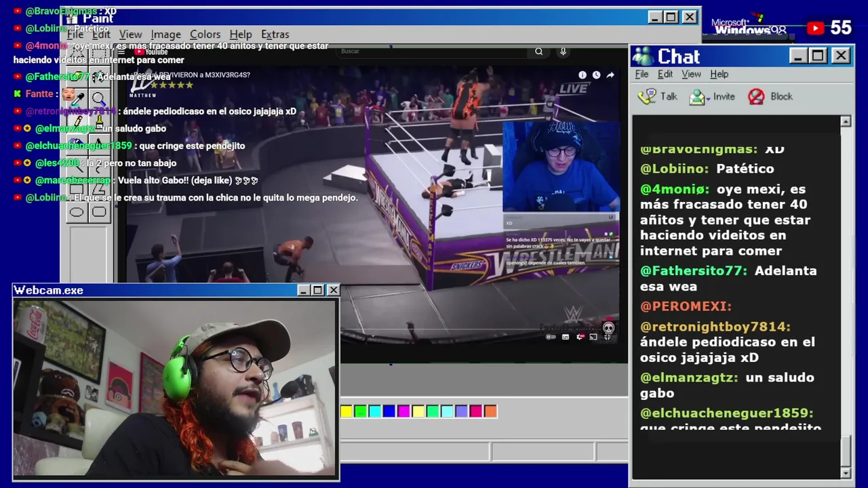Screen dimensions: 868x488
Task: Click the red YouTube icon beside 55
Action: [815, 28]
